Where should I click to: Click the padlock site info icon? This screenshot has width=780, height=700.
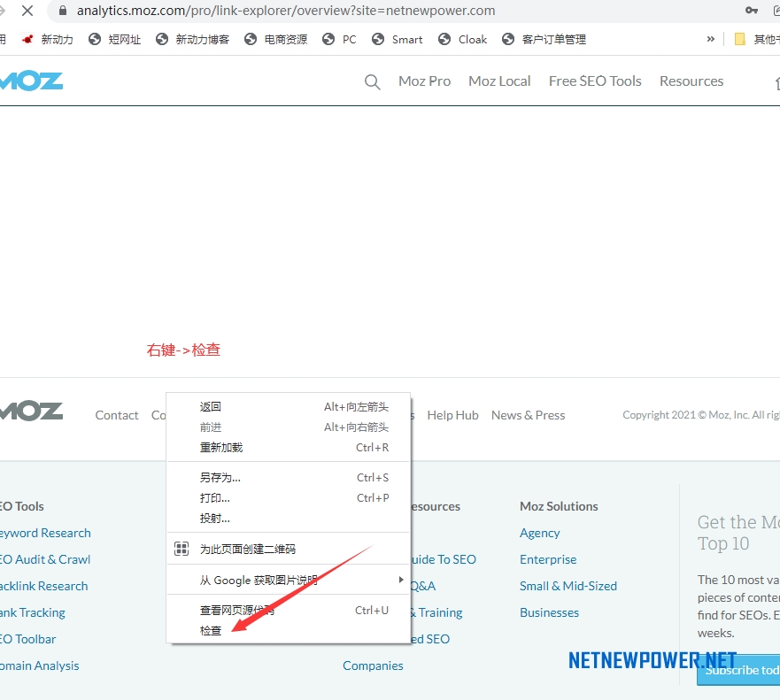63,11
